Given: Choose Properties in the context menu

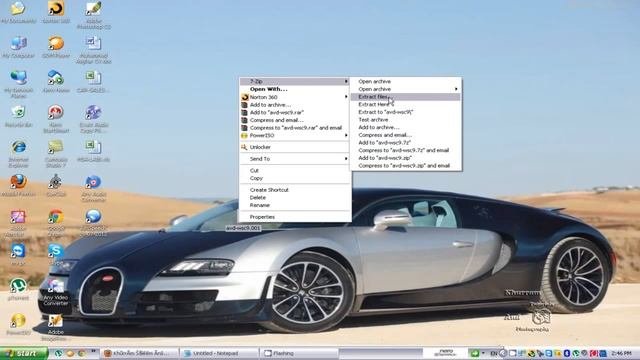Looking at the screenshot, I should [295, 217].
